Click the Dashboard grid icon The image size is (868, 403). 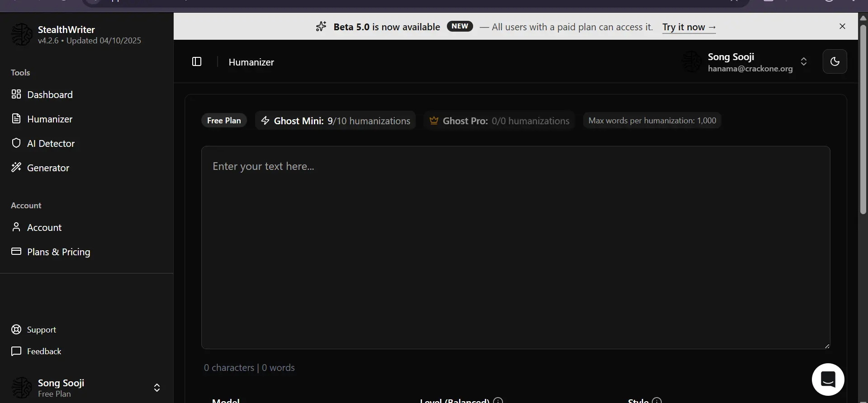point(16,94)
